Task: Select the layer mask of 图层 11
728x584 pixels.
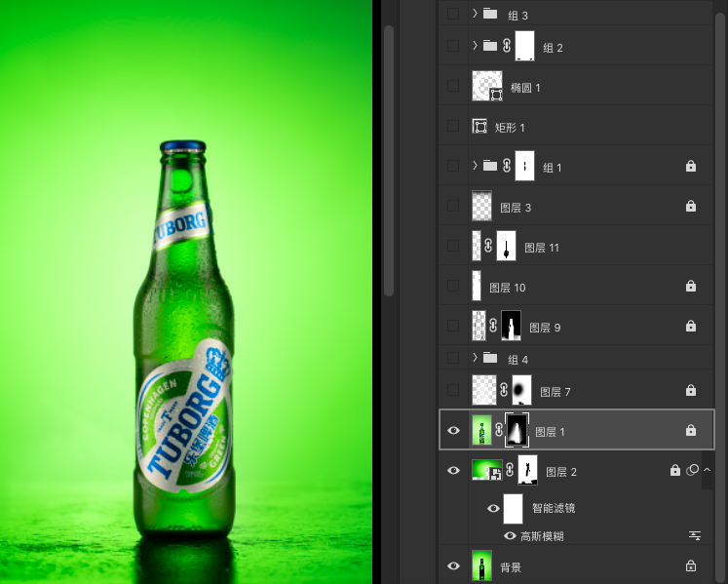Action: point(506,246)
